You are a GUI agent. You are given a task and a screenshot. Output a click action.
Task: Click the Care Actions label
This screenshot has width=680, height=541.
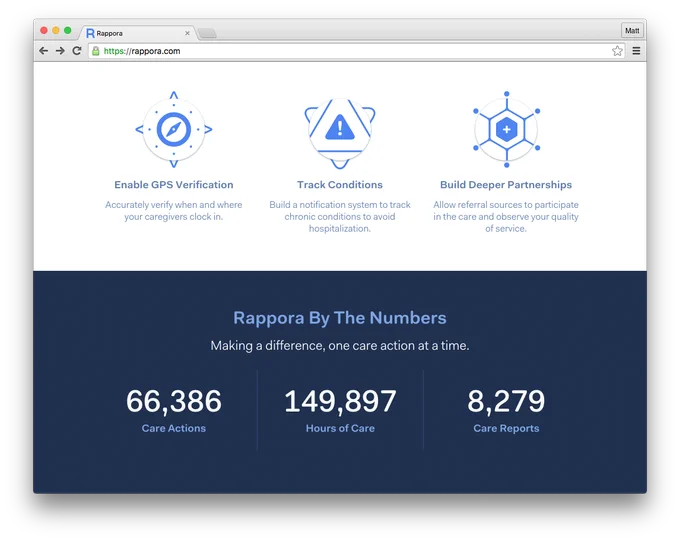[x=174, y=428]
